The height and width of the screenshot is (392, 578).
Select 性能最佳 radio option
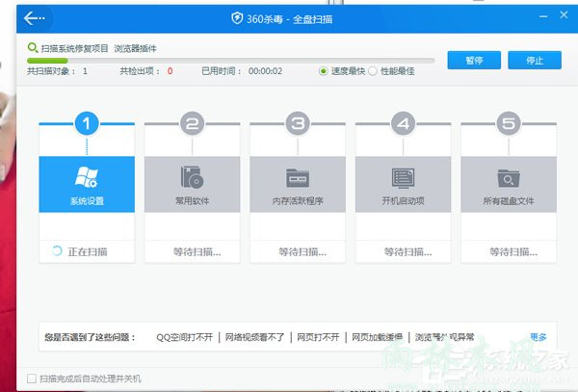pos(373,71)
